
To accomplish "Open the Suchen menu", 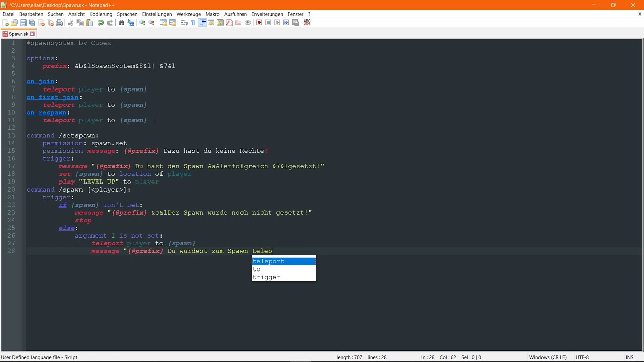I will [x=56, y=14].
